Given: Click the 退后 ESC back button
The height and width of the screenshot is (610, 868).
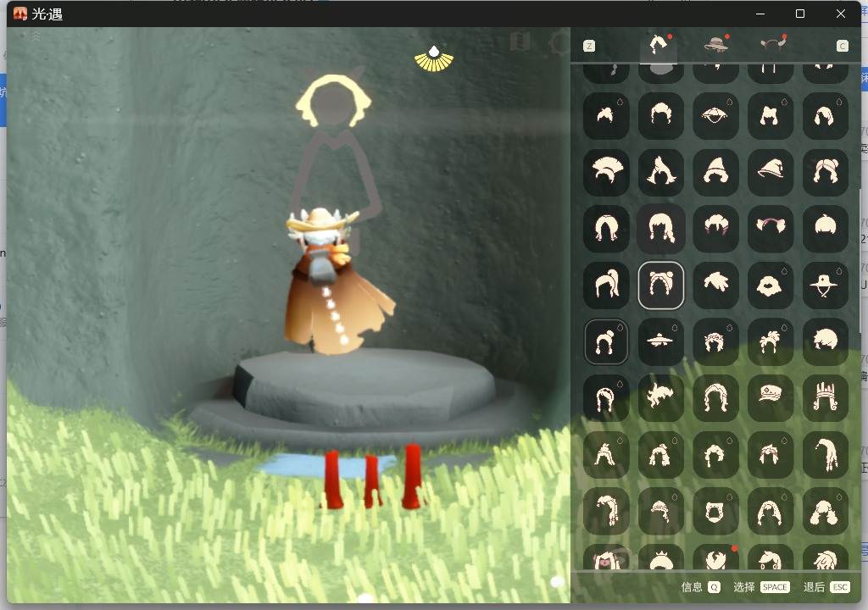Looking at the screenshot, I should [826, 587].
